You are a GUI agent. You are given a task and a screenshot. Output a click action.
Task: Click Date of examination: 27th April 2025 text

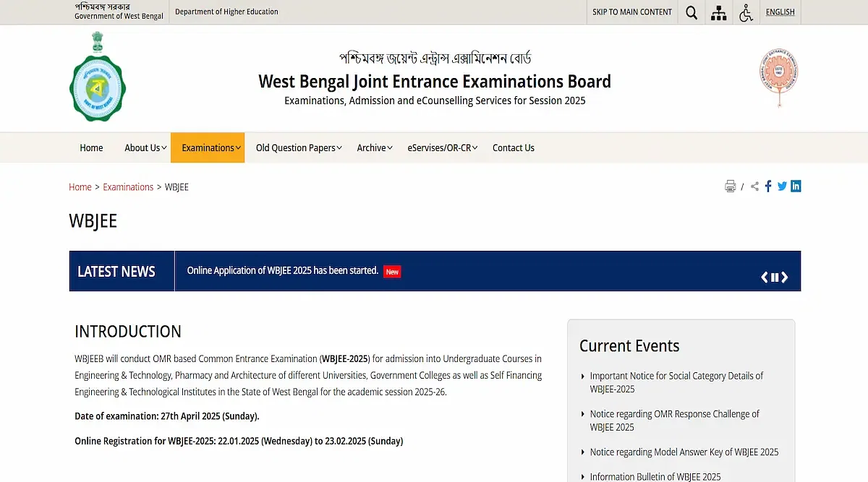point(167,416)
